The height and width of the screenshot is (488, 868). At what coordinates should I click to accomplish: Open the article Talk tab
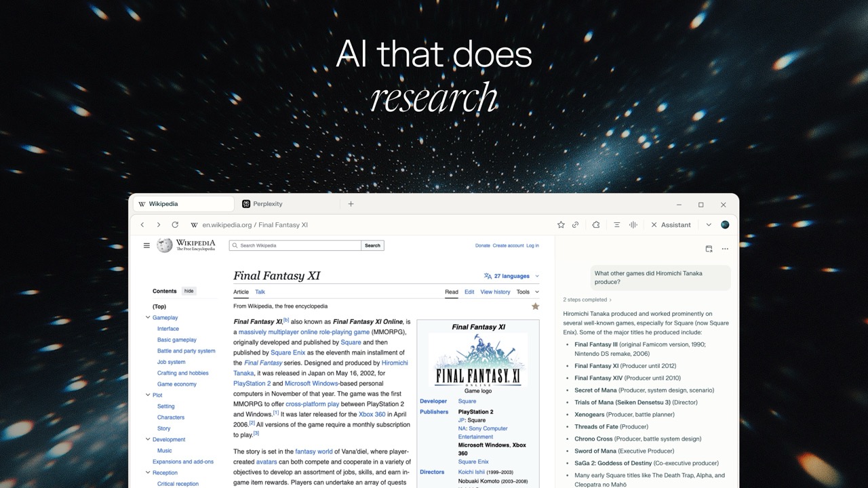click(x=260, y=292)
